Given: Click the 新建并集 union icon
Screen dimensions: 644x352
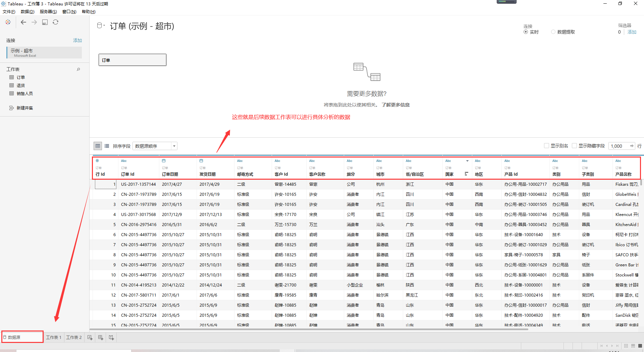Looking at the screenshot, I should (12, 108).
